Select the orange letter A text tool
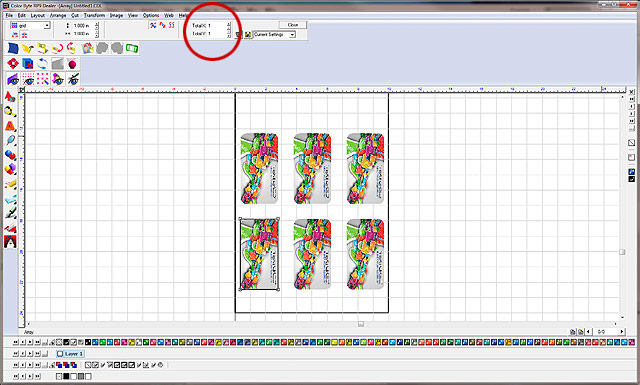The image size is (640, 385). click(10, 126)
